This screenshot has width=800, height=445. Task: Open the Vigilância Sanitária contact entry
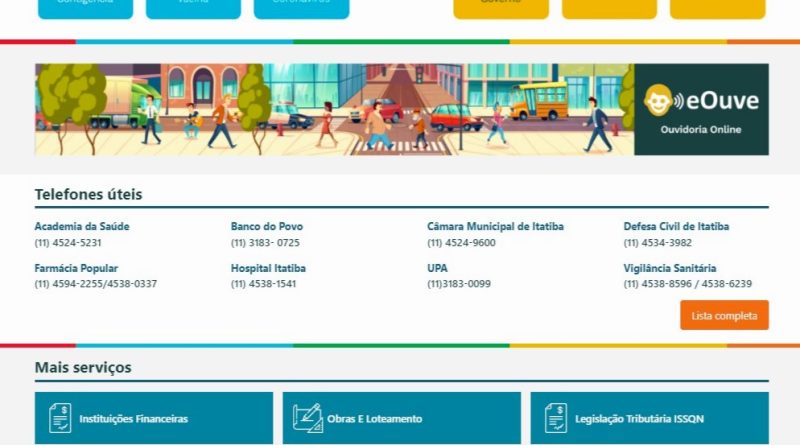(x=670, y=269)
